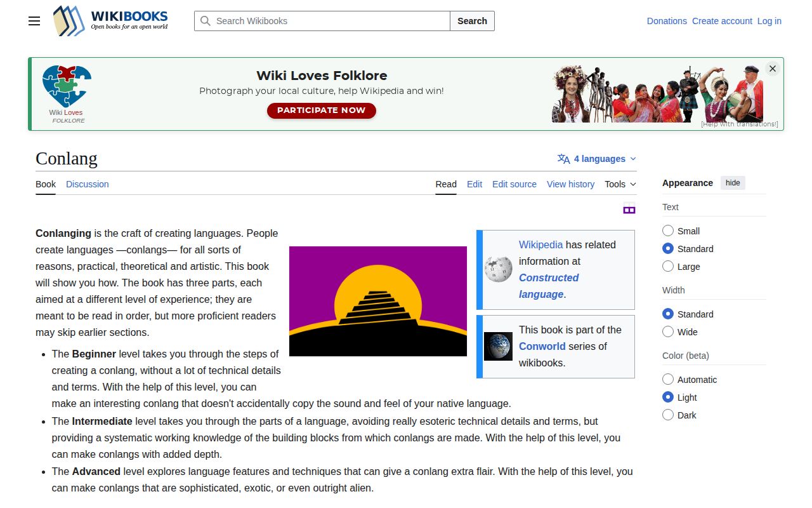Open the main menu hamburger
Screen dimensions: 812x508
[34, 21]
